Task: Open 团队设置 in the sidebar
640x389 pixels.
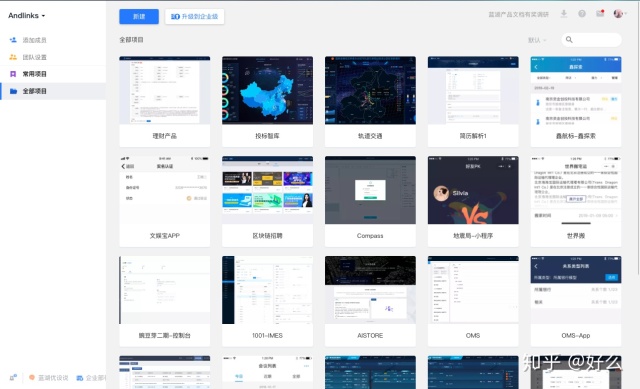Action: 34,57
